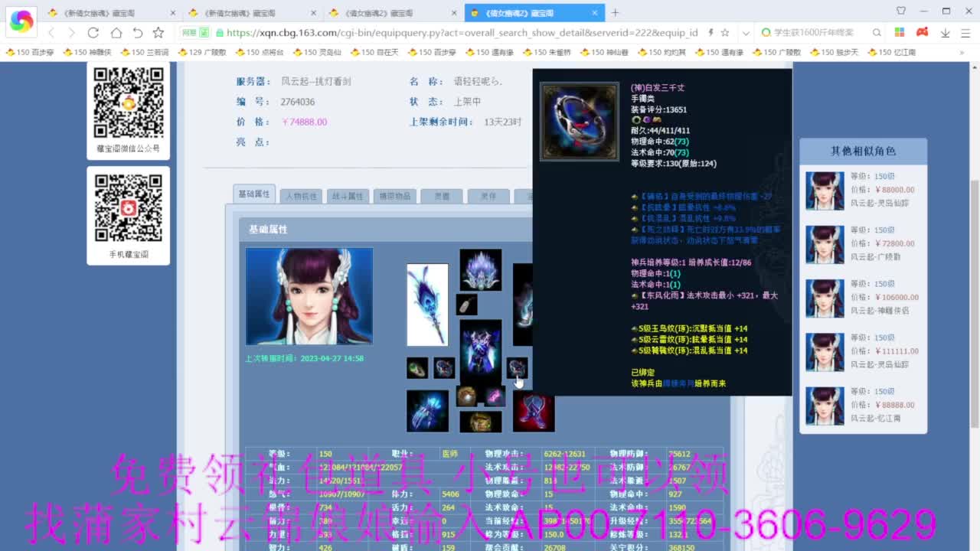Go to the browser homepage

(x=117, y=34)
